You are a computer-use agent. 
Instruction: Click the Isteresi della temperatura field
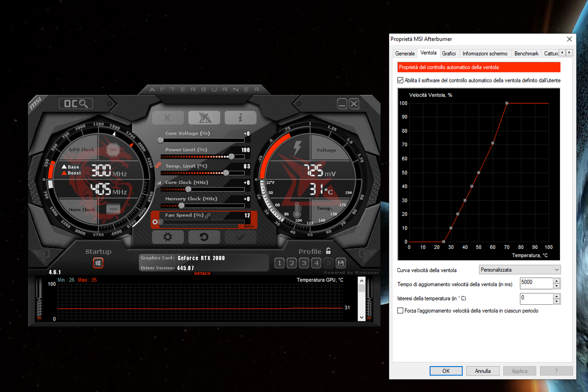pyautogui.click(x=536, y=298)
